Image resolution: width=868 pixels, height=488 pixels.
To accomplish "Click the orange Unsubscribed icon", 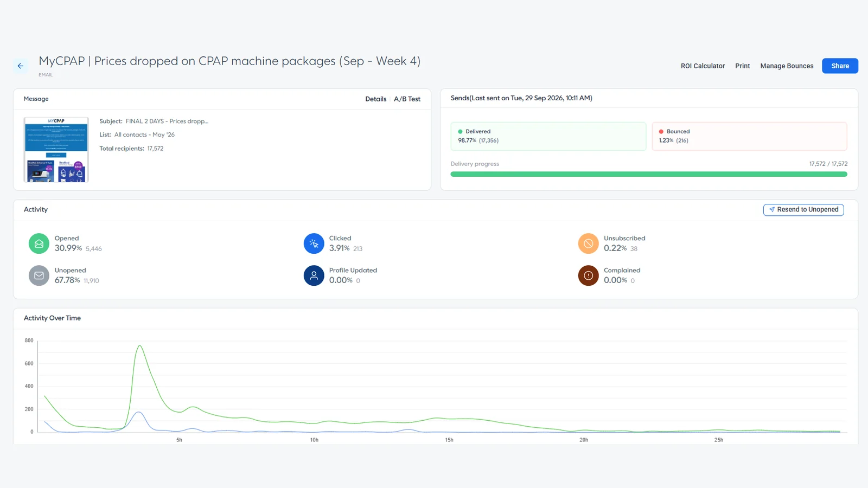I will point(588,243).
